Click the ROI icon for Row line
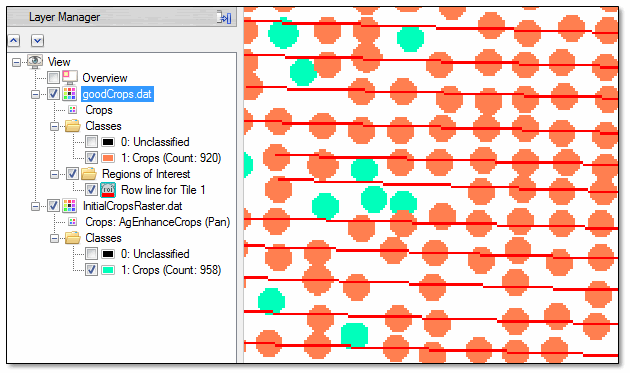630x373 pixels. click(x=108, y=190)
